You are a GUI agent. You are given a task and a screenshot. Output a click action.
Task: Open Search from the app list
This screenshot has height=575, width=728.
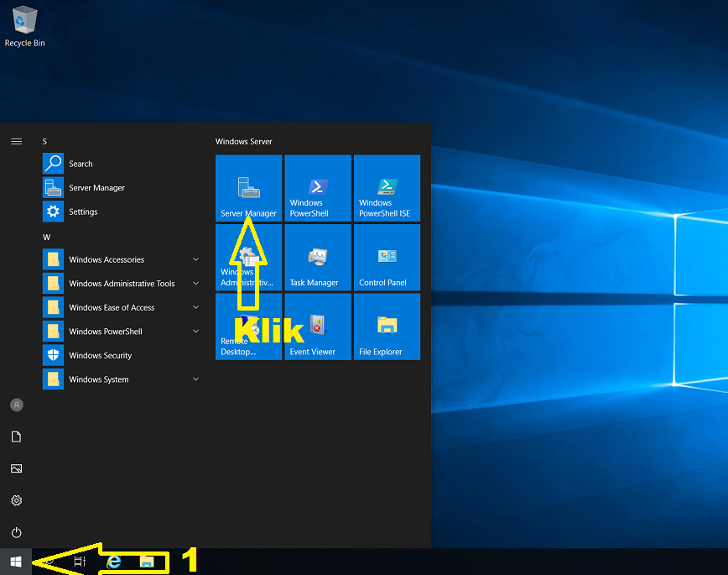pyautogui.click(x=122, y=164)
